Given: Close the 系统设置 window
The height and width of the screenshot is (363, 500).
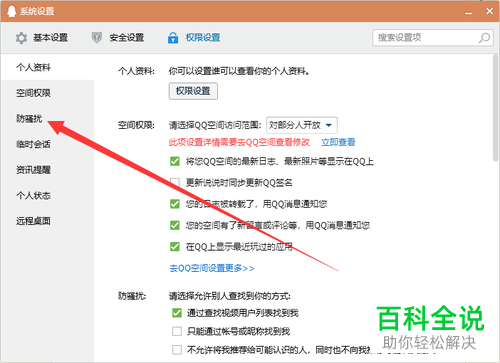Looking at the screenshot, I should [x=489, y=11].
